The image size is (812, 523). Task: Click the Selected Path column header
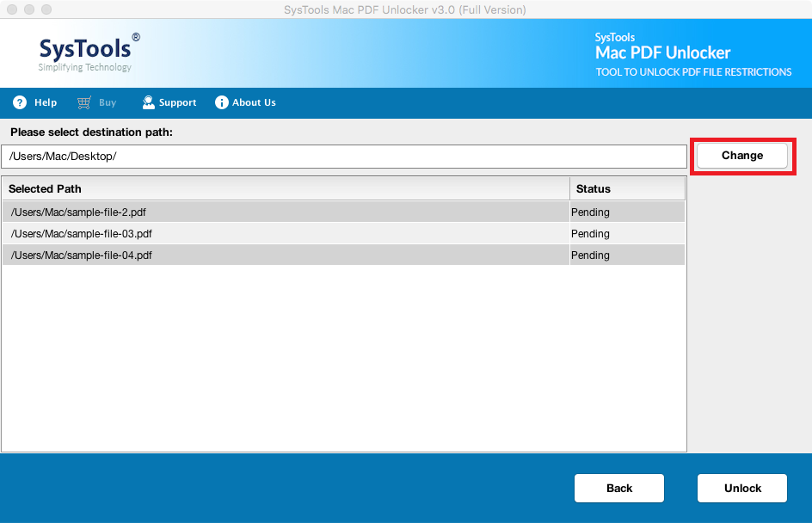click(x=286, y=189)
